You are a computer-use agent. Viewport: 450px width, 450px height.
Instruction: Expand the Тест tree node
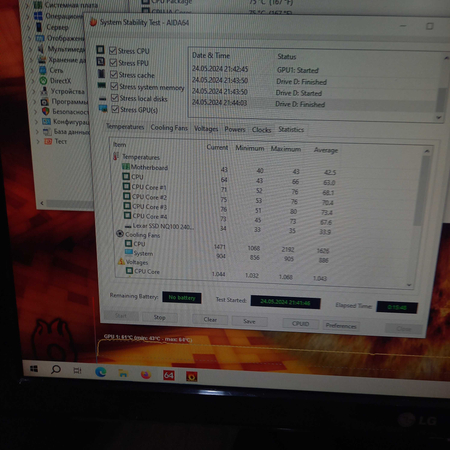(38, 141)
